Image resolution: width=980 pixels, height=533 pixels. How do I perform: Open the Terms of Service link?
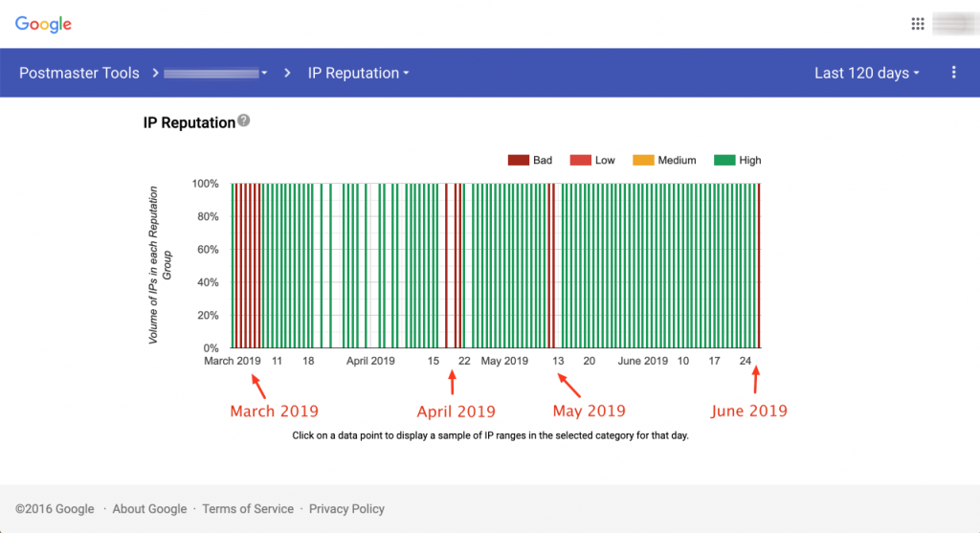click(x=248, y=509)
